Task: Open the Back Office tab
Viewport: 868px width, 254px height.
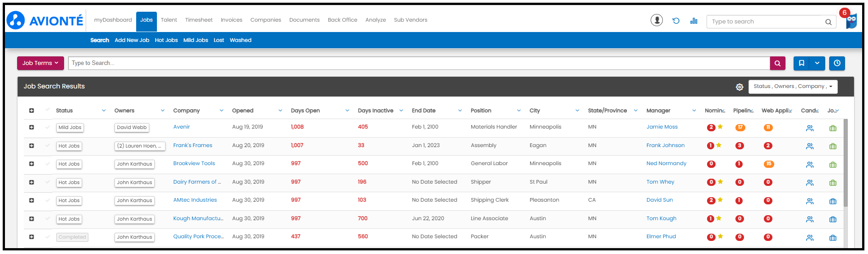Action: click(x=342, y=20)
